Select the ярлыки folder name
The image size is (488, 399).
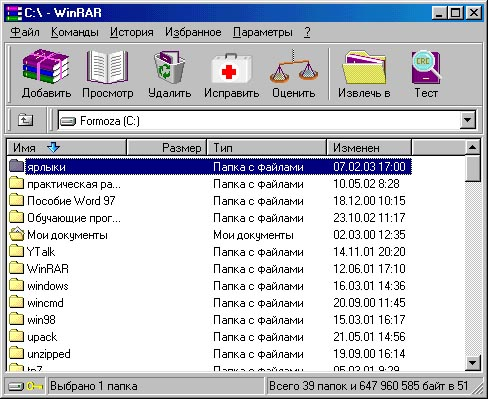tap(46, 167)
